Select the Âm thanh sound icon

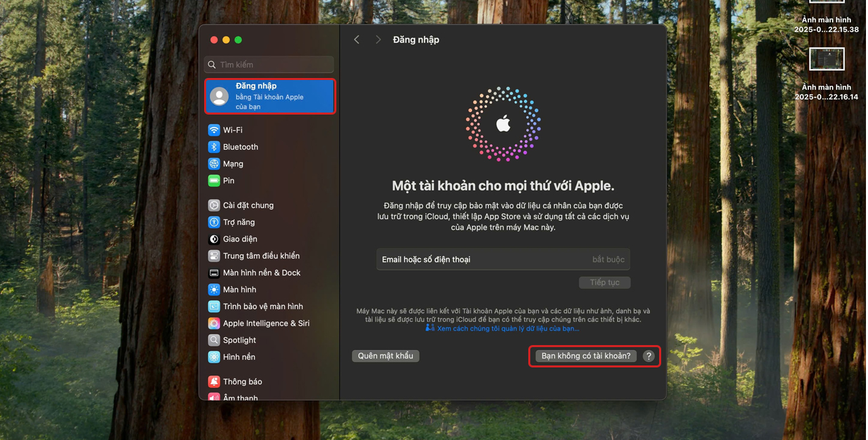[x=214, y=397]
